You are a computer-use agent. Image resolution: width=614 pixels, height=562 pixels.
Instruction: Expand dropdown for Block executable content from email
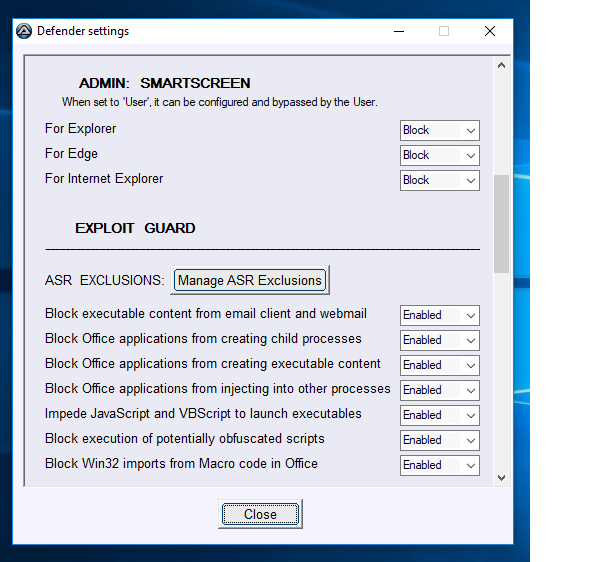coord(440,315)
